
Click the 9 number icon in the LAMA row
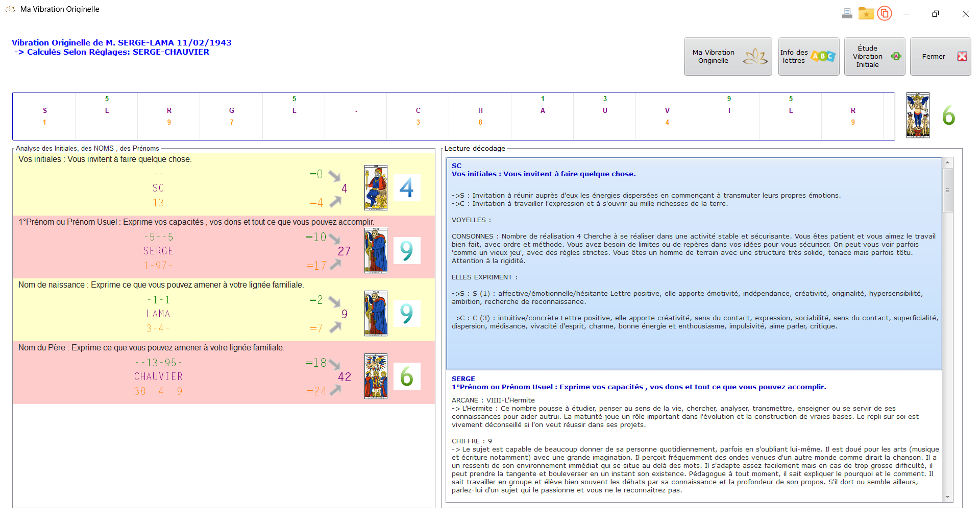(407, 314)
